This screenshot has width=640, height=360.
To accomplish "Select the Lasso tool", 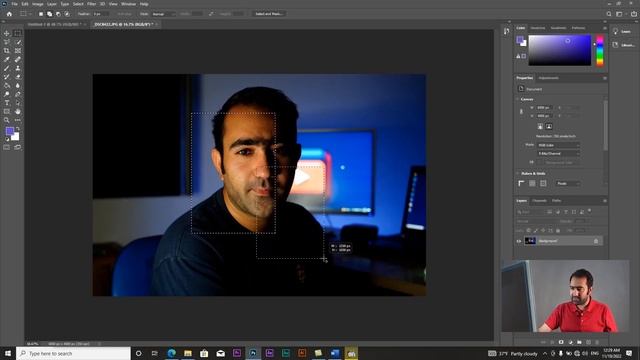I will [7, 42].
